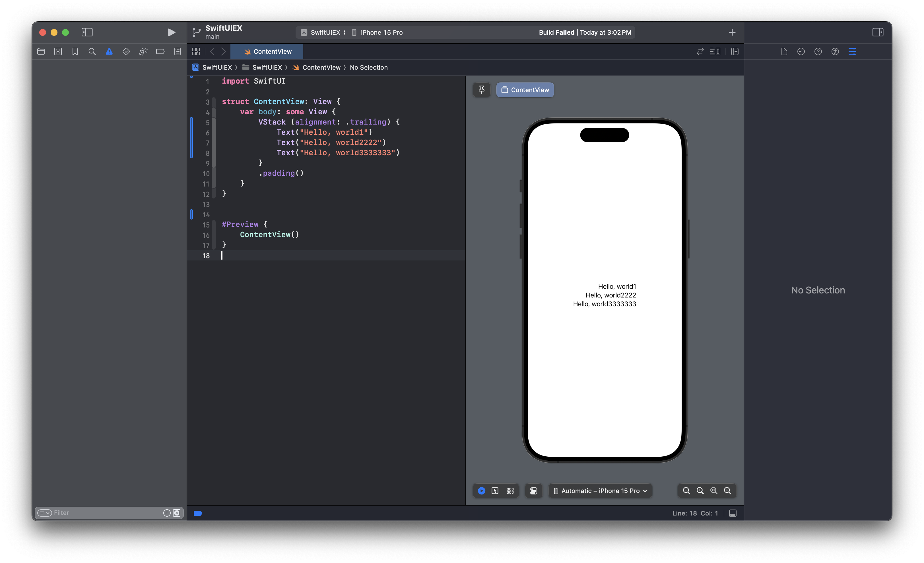Open iPhone 15 Pro run destination
Image resolution: width=924 pixels, height=563 pixels.
(x=381, y=33)
